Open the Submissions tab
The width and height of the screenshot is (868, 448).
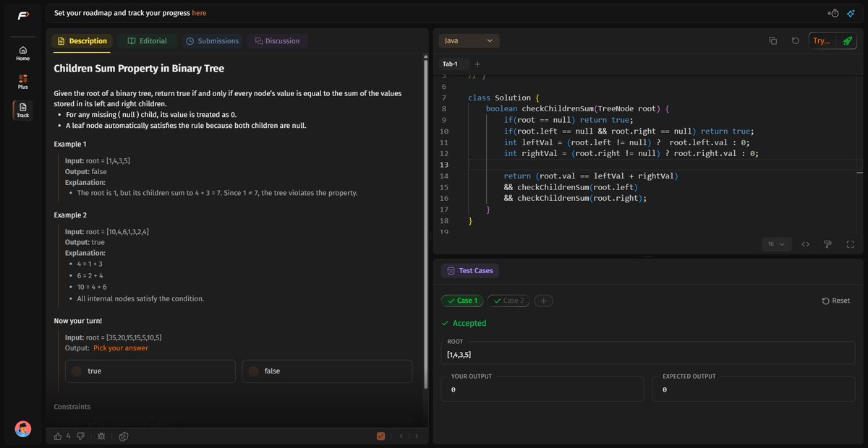coord(212,41)
